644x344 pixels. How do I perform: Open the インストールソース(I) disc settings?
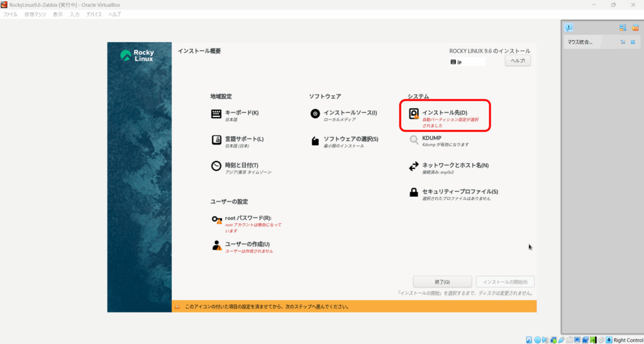(x=343, y=114)
